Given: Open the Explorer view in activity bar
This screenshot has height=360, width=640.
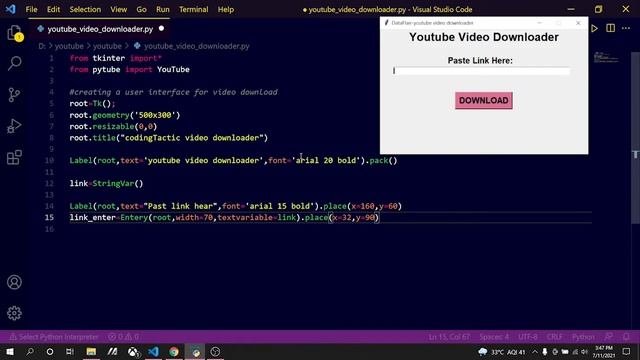Looking at the screenshot, I should pos(14,33).
